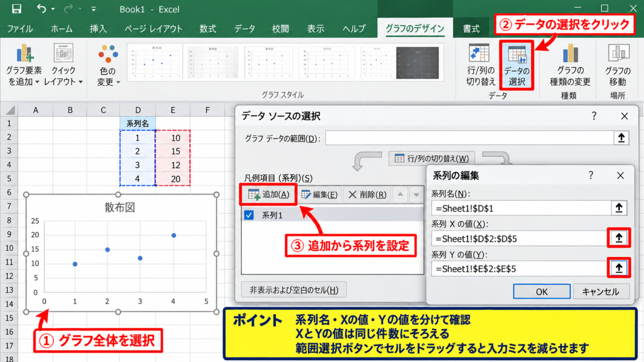Click help icon in 系列の編集 dialog
644x362 pixels.
click(x=592, y=175)
